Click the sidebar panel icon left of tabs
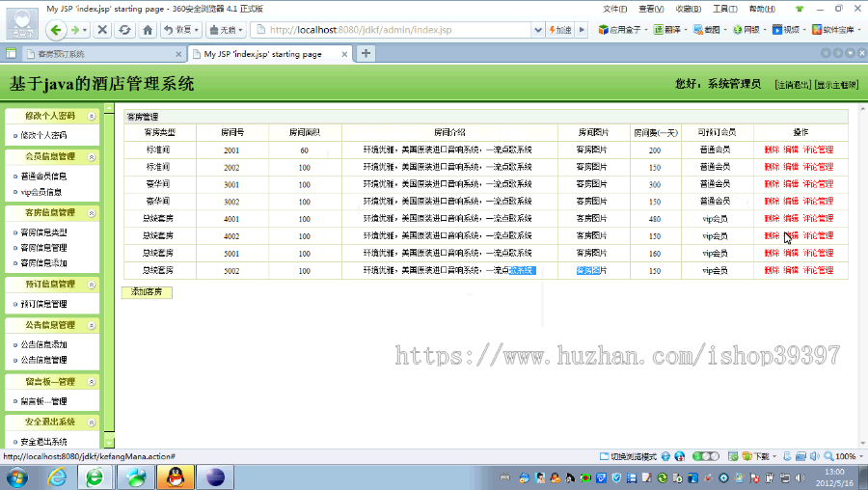Viewport: 868px width, 490px height. [x=11, y=53]
